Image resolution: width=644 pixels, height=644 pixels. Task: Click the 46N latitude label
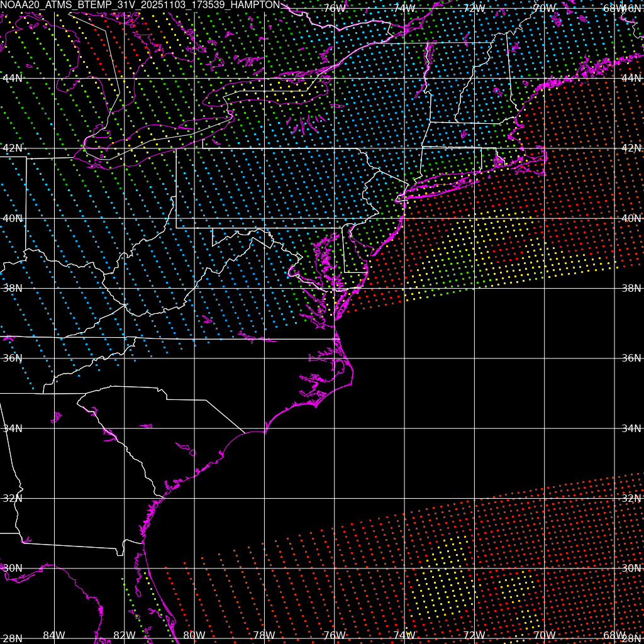pos(631,9)
